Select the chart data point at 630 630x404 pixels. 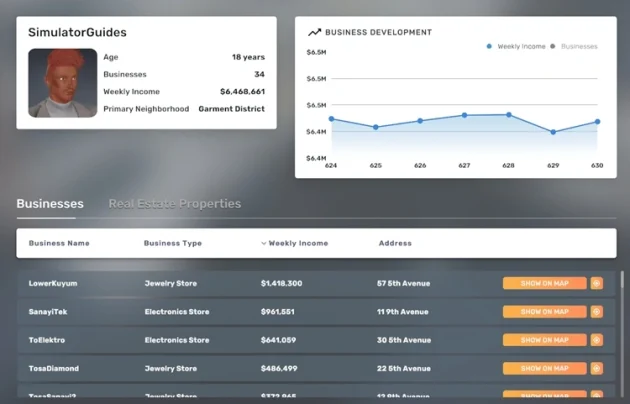[597, 122]
